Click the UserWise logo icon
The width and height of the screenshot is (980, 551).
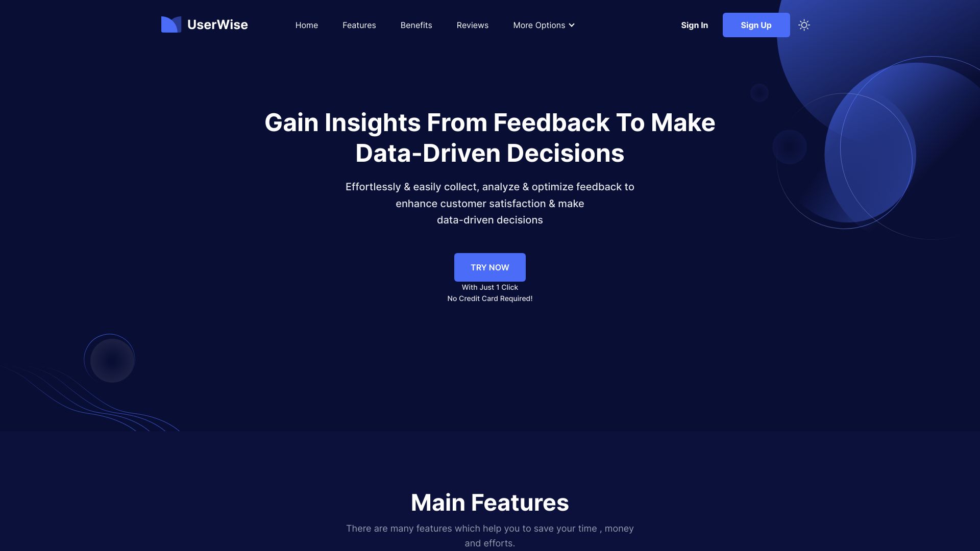click(x=170, y=24)
